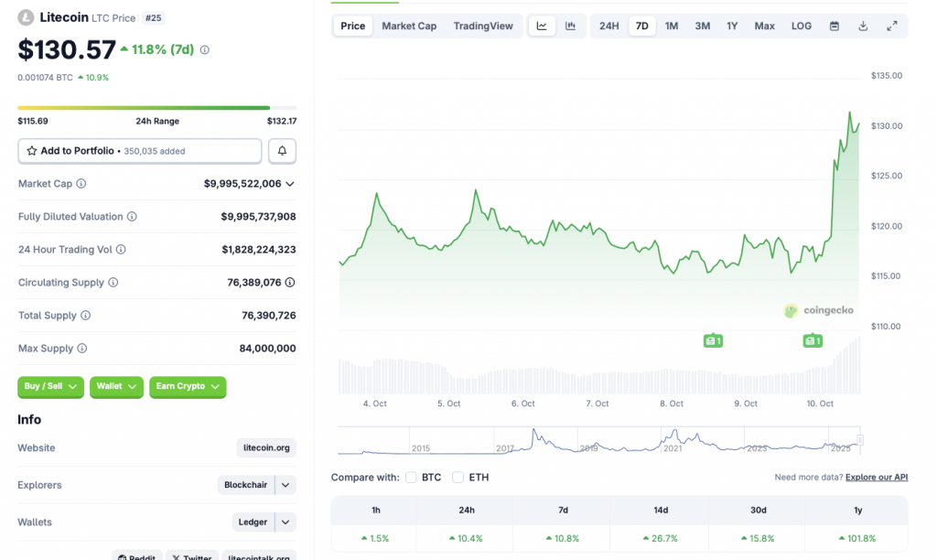This screenshot has width=937, height=560.
Task: Click the line chart view icon
Action: click(x=542, y=26)
